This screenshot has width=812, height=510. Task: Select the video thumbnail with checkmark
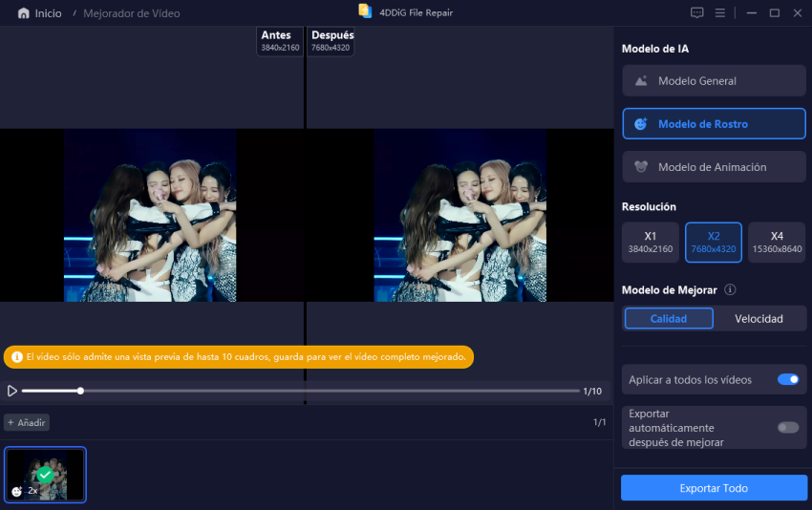click(45, 475)
